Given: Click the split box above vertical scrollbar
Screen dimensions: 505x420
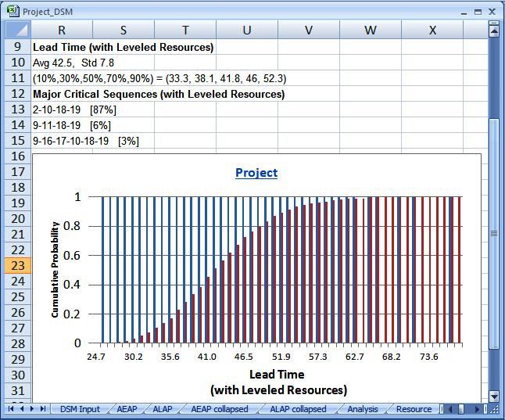Looking at the screenshot, I should (x=494, y=23).
